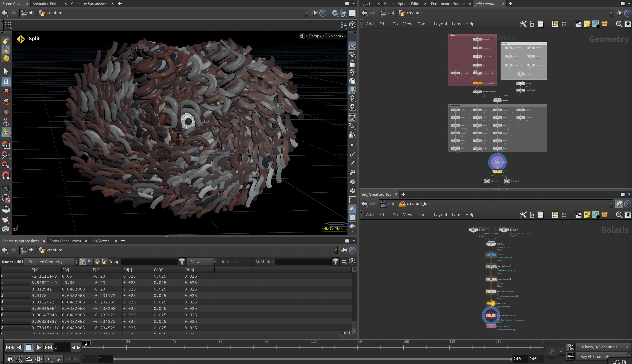
Task: Open the No cam camera menu
Action: [335, 36]
